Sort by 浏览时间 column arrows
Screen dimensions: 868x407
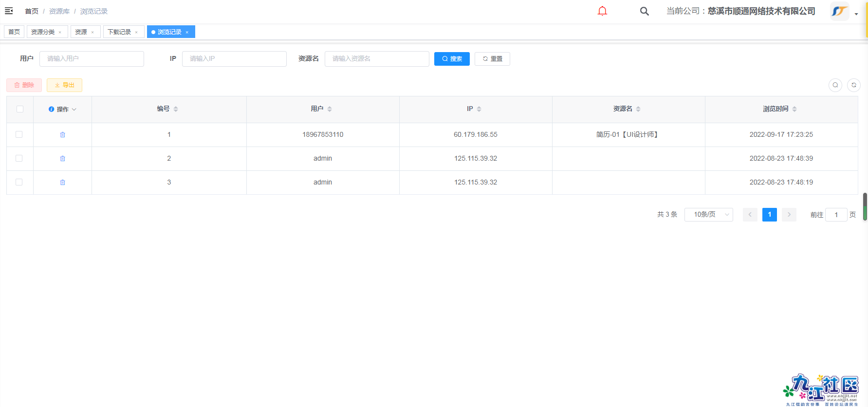794,109
